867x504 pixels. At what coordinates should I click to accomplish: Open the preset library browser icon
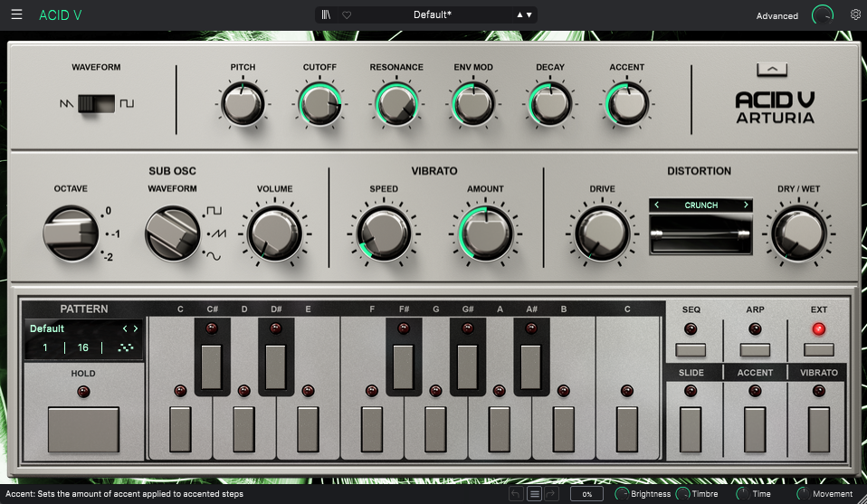pyautogui.click(x=326, y=14)
